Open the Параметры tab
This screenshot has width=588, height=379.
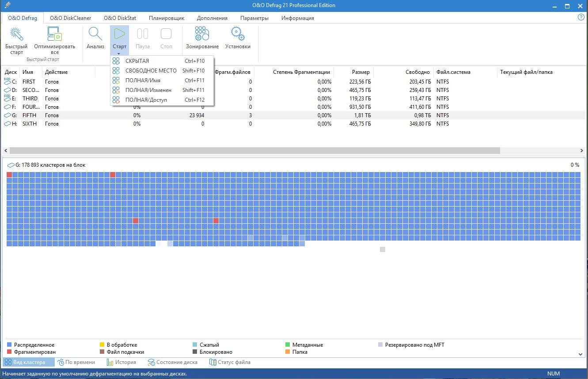(254, 18)
